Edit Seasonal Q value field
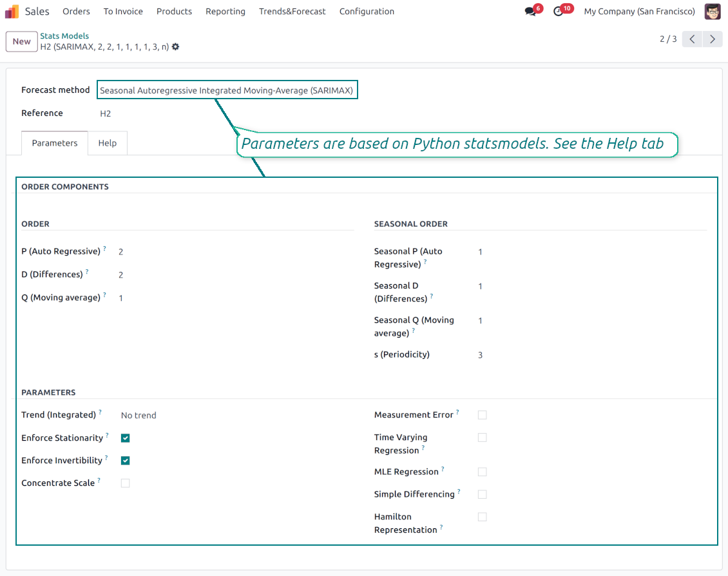 click(x=481, y=321)
